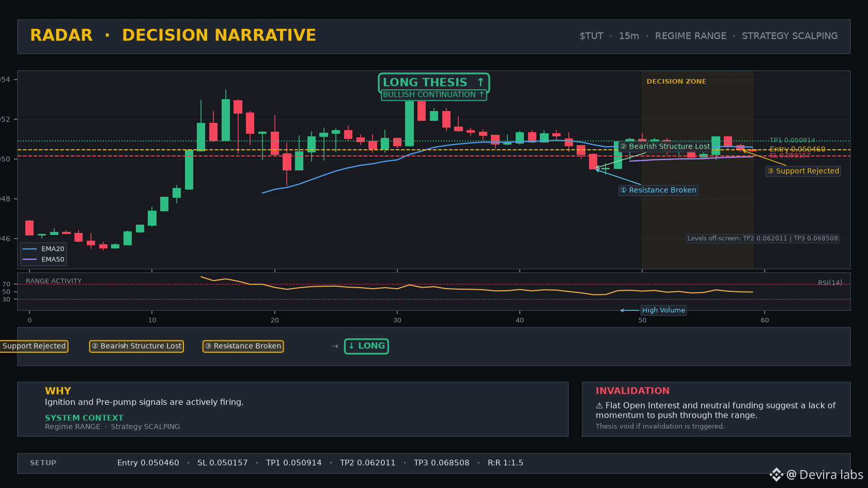868x488 pixels.
Task: Click the Entry 0.050460 level label on the chart
Action: (x=797, y=149)
